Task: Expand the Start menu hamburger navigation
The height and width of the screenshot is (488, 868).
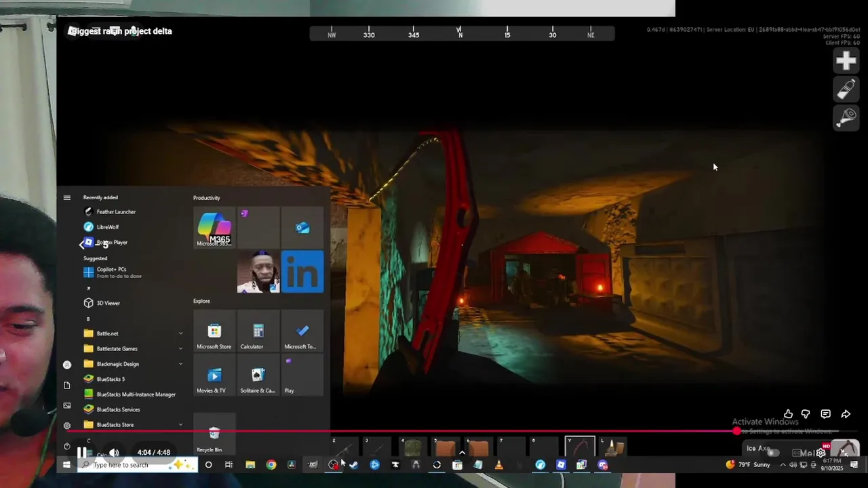Action: pyautogui.click(x=66, y=198)
